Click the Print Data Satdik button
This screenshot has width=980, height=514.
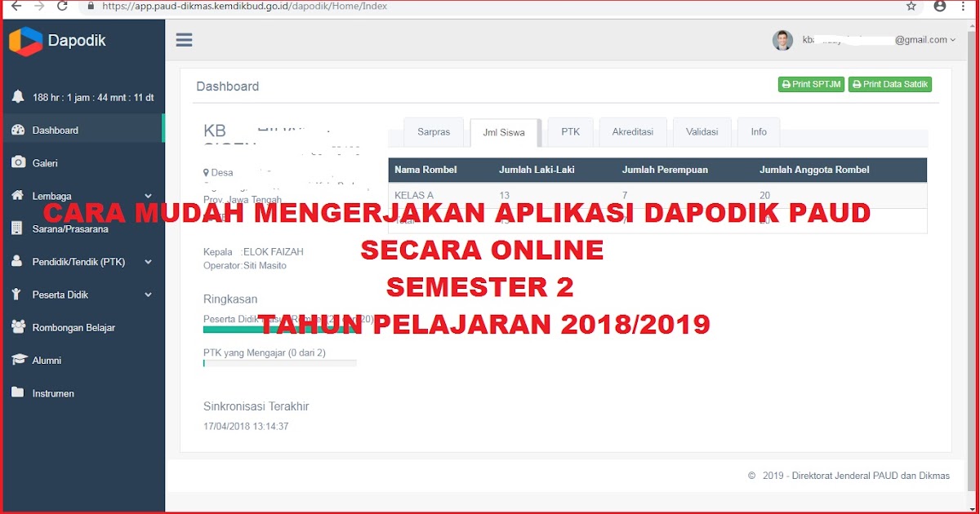890,84
